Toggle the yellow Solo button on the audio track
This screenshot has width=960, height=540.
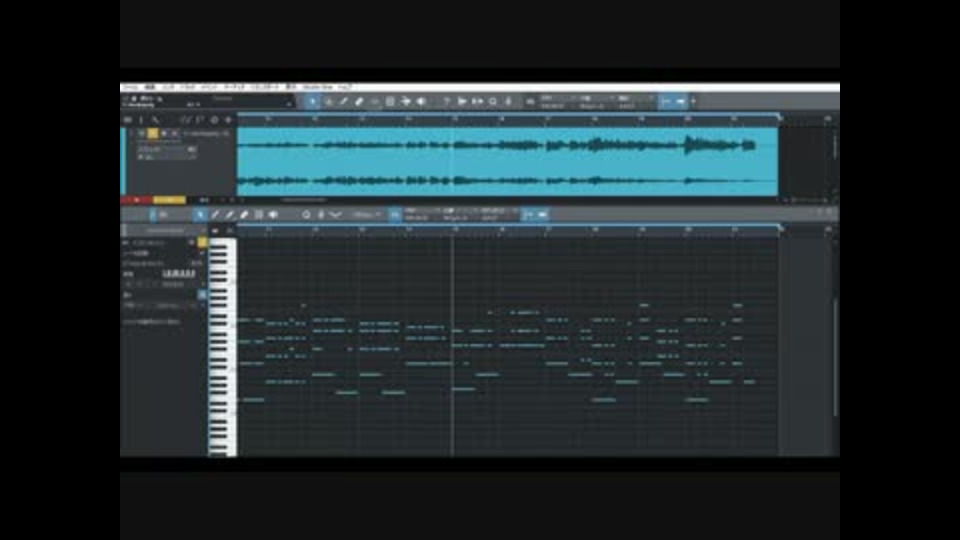click(152, 133)
